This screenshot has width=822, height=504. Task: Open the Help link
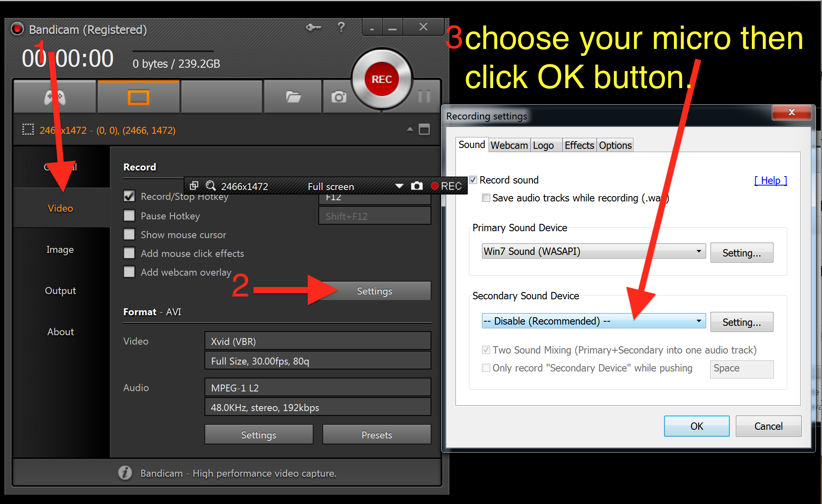[770, 180]
